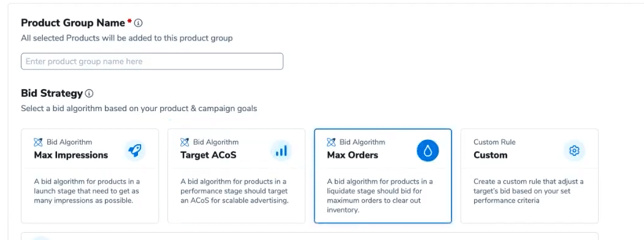Screen dimensions: 644x240
Task: Click the rocket icon on Max Impressions card
Action: click(135, 151)
